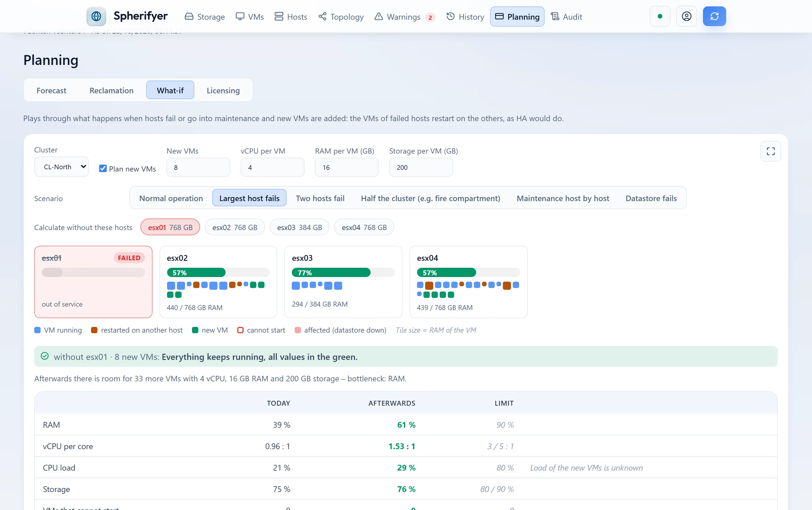812x510 pixels.
Task: Toggle the esx03 384 GB host chip
Action: (x=300, y=227)
